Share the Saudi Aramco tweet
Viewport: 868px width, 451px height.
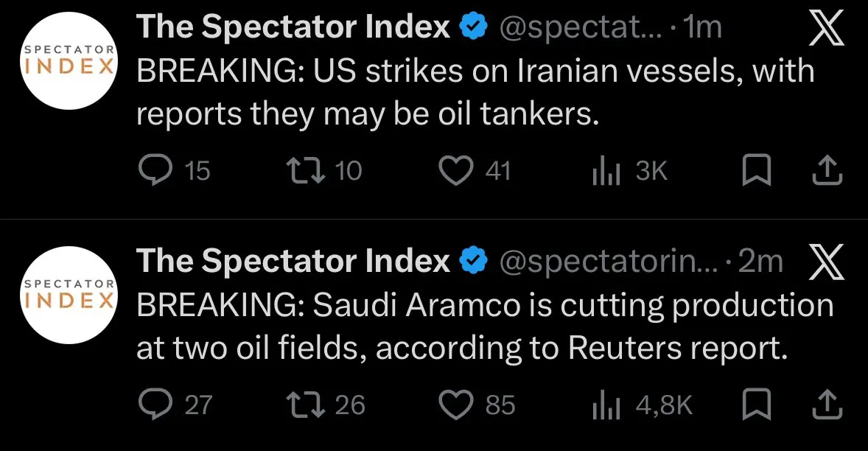[827, 405]
